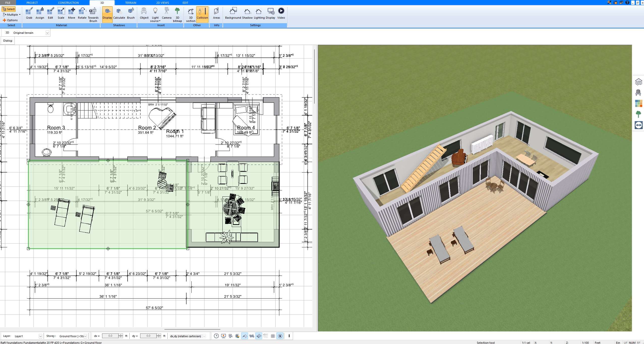Start the Video tool
644x344 pixels.
pyautogui.click(x=281, y=13)
